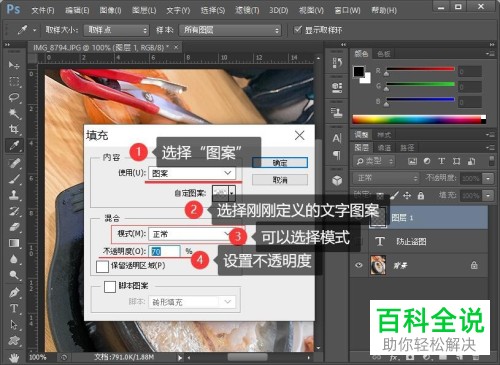Screen dimensions: 500x365
Task: Open the History panel icon
Action: pyautogui.click(x=337, y=63)
